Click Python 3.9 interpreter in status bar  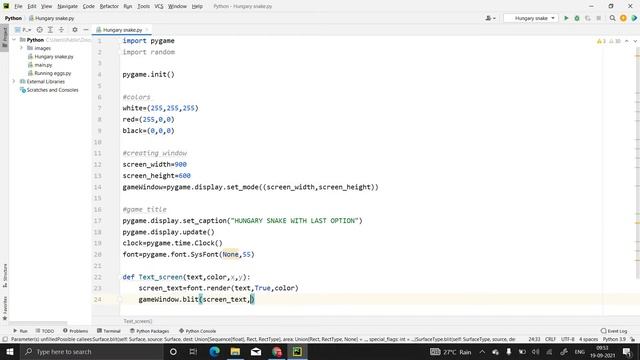pos(614,339)
